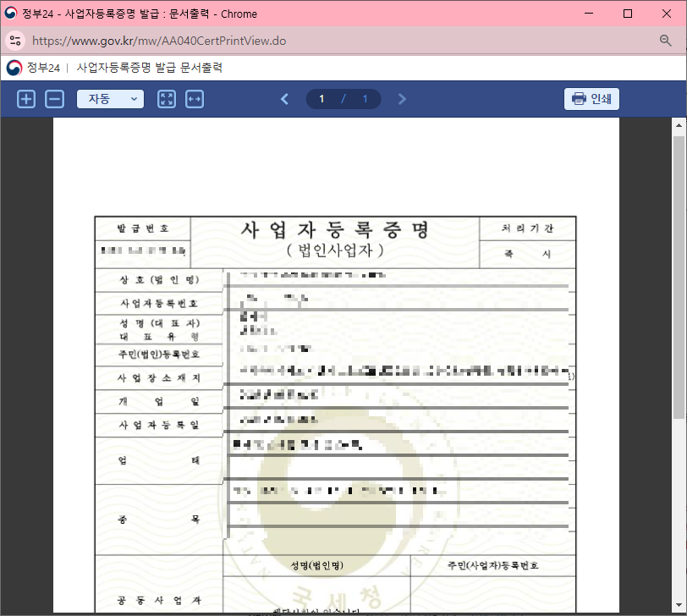This screenshot has width=687, height=616.
Task: Click the magnifier zoom icon in address bar
Action: coord(665,41)
